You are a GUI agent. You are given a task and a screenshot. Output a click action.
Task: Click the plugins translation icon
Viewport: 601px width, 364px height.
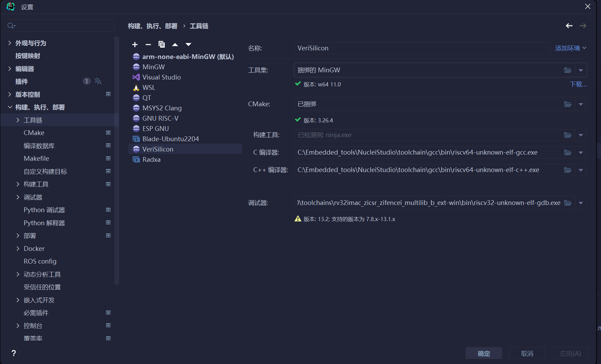pyautogui.click(x=98, y=81)
